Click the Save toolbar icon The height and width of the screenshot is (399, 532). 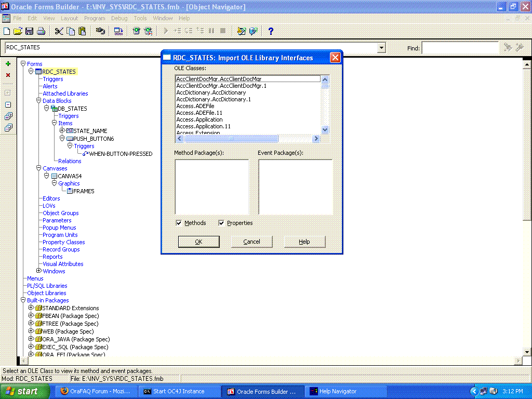29,31
